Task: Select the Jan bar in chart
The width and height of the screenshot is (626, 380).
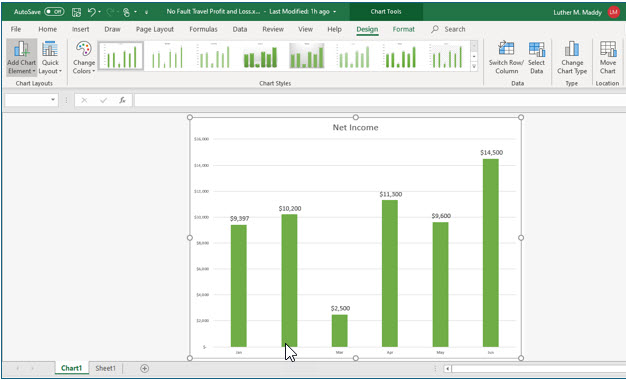Action: (x=239, y=286)
